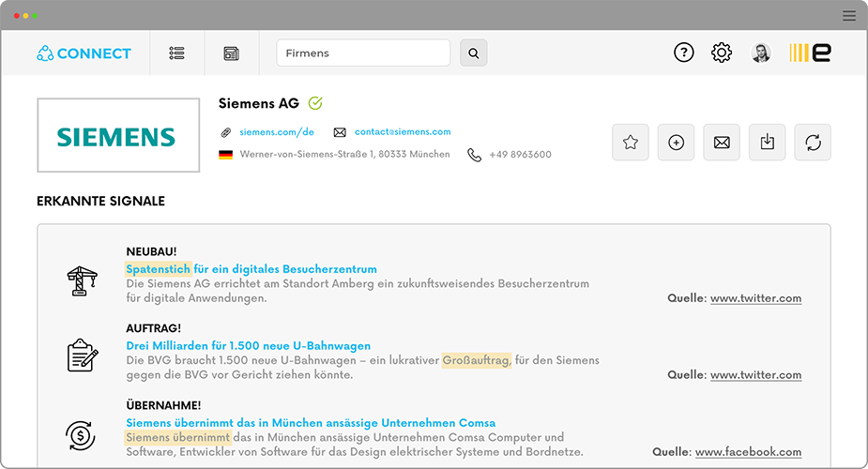Click the Werner-von-Siemens-Straße address text
This screenshot has width=868, height=469.
tap(345, 155)
